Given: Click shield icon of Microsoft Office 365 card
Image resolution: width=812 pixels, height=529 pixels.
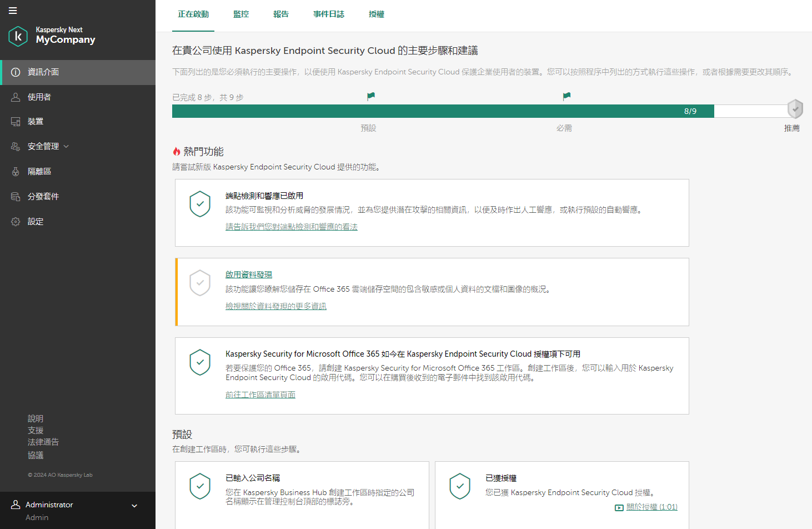Looking at the screenshot, I should click(x=200, y=362).
